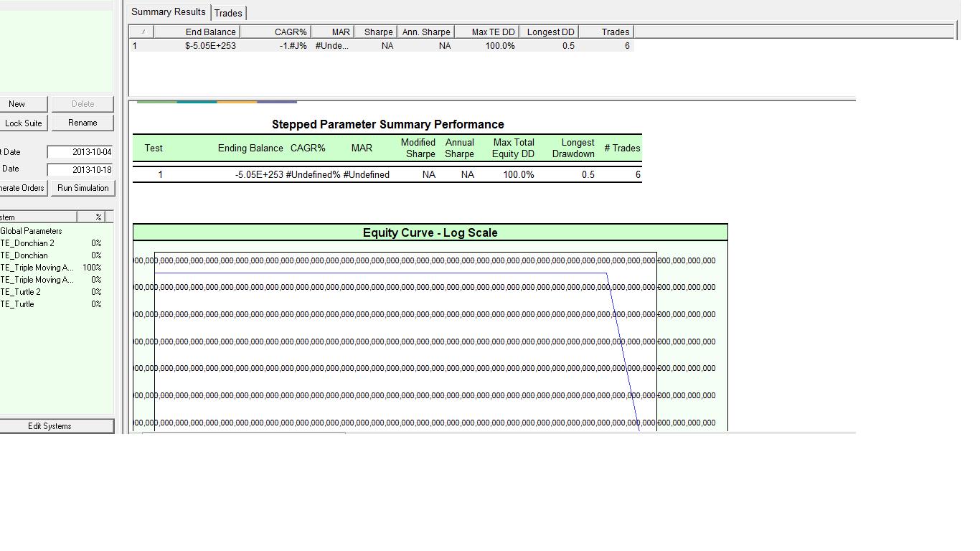Select the TE_Turtle 2 system
This screenshot has width=980, height=551.
(x=20, y=292)
